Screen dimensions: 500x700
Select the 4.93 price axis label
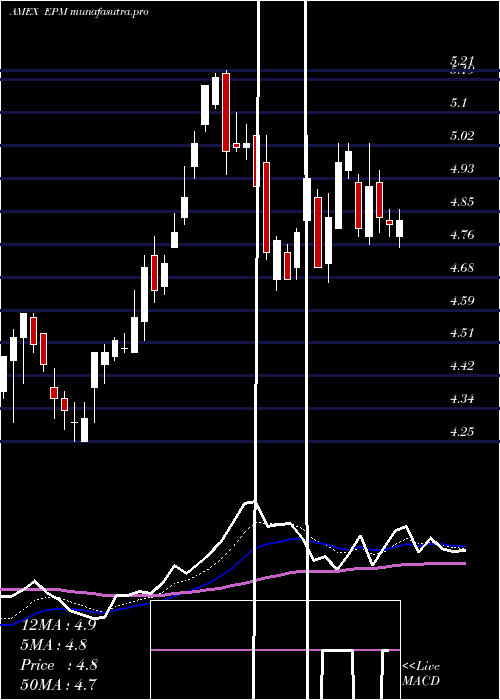pyautogui.click(x=462, y=169)
